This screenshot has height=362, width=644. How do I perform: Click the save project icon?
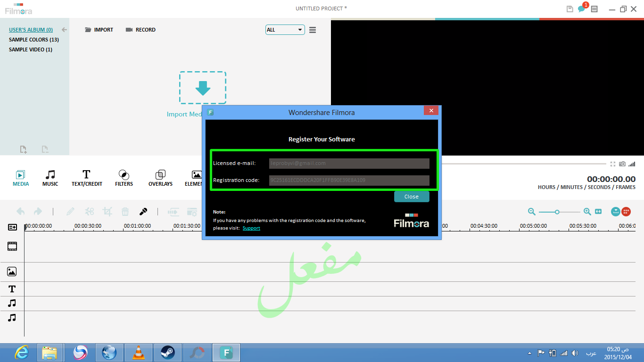point(570,9)
